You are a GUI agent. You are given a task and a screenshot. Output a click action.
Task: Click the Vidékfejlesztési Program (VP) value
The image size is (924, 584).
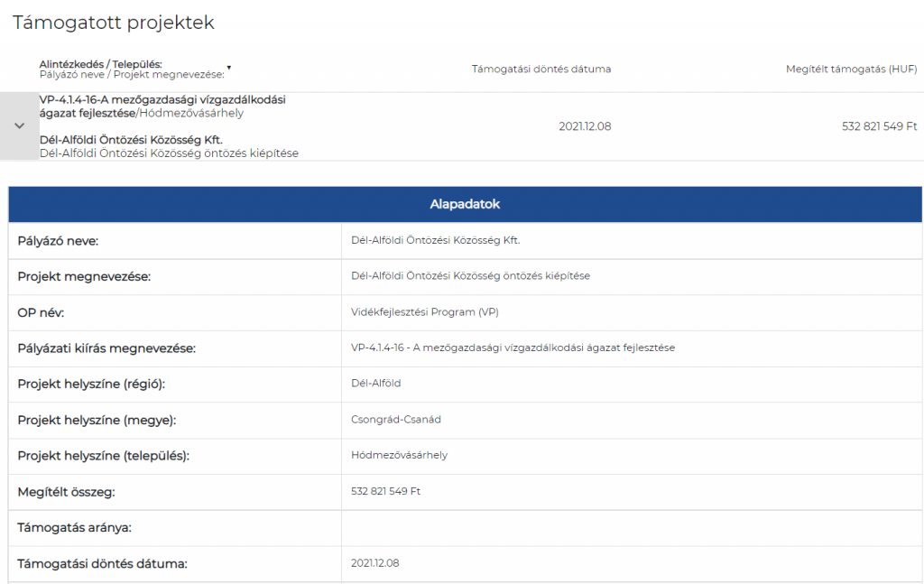click(424, 312)
